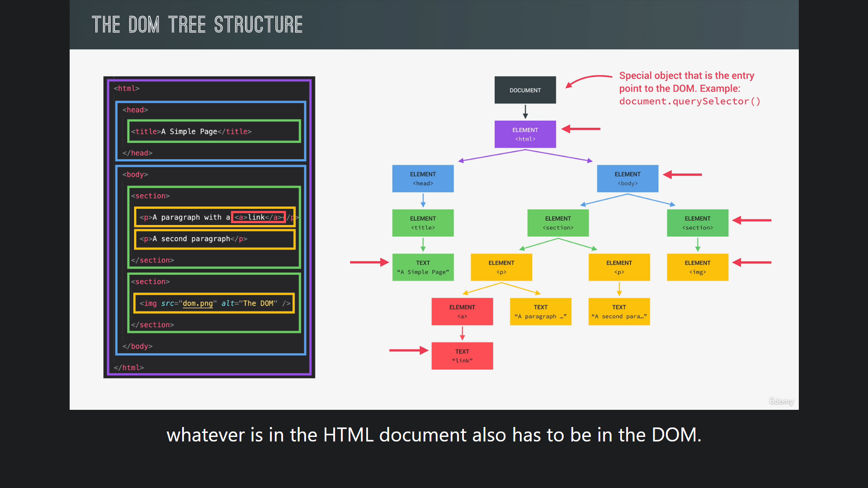Image resolution: width=868 pixels, height=488 pixels.
Task: Click the red arrow pointing at body element
Action: 682,174
